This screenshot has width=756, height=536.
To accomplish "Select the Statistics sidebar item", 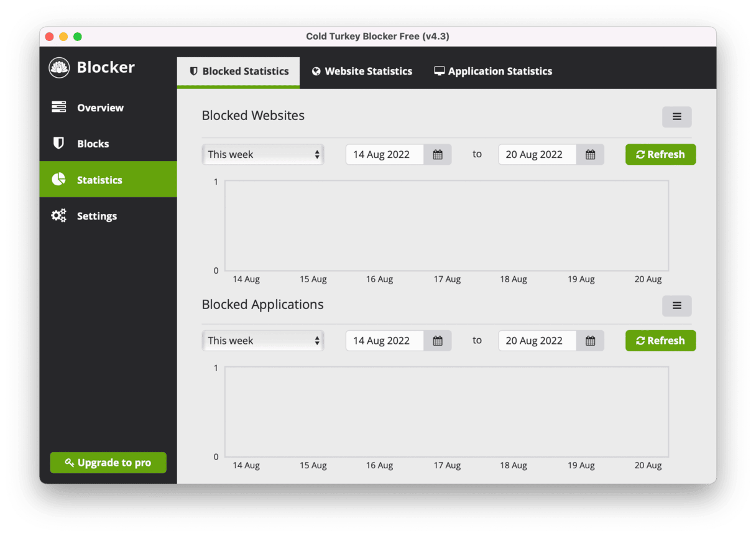I will coord(108,180).
